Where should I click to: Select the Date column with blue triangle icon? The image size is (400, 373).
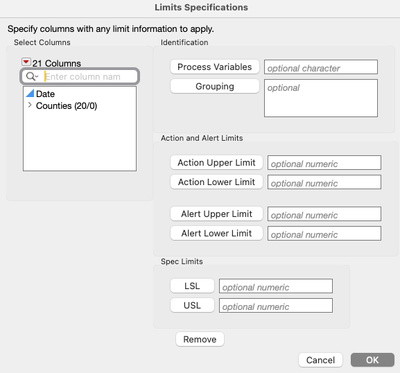tap(45, 94)
